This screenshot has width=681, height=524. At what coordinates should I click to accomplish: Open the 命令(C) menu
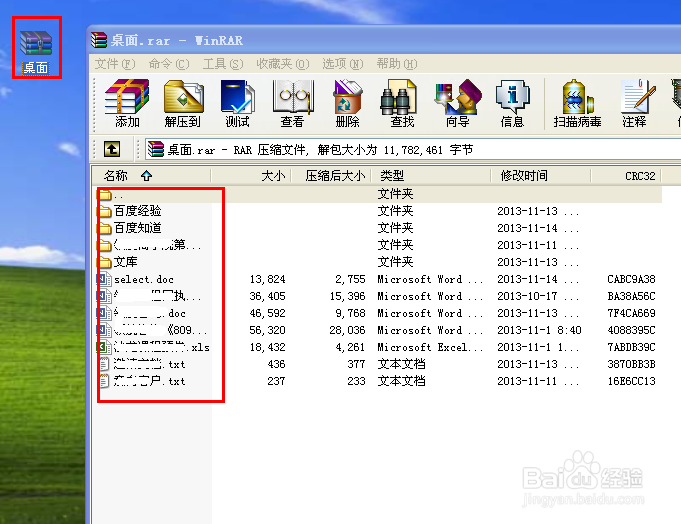point(169,64)
